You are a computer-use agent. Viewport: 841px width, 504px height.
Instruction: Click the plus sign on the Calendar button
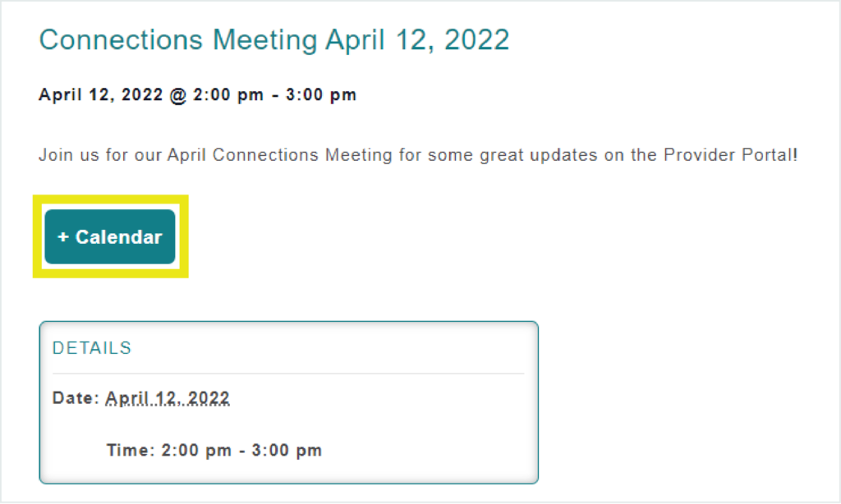pyautogui.click(x=62, y=237)
